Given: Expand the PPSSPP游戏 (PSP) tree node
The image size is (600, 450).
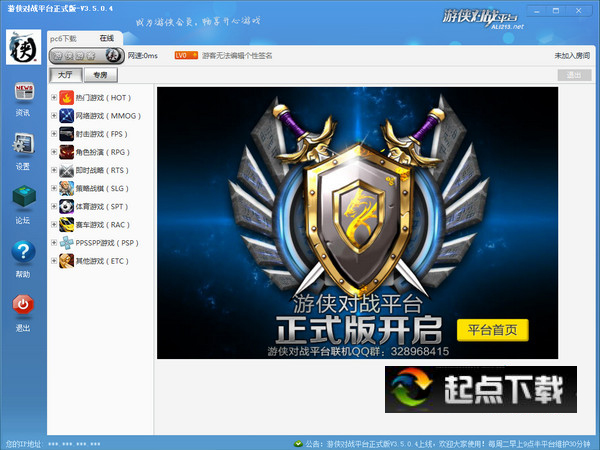Looking at the screenshot, I should click(x=54, y=243).
